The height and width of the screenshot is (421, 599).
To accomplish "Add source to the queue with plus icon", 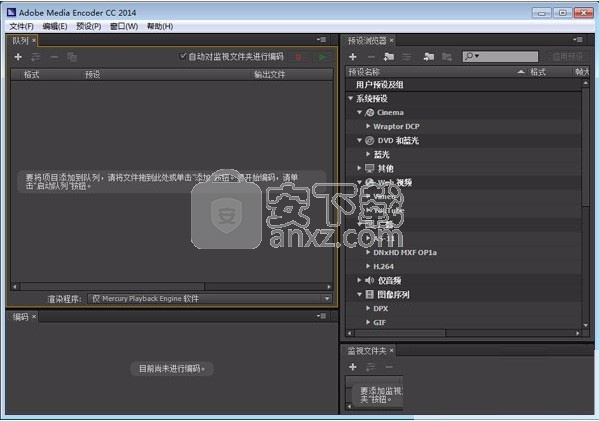I will click(18, 57).
